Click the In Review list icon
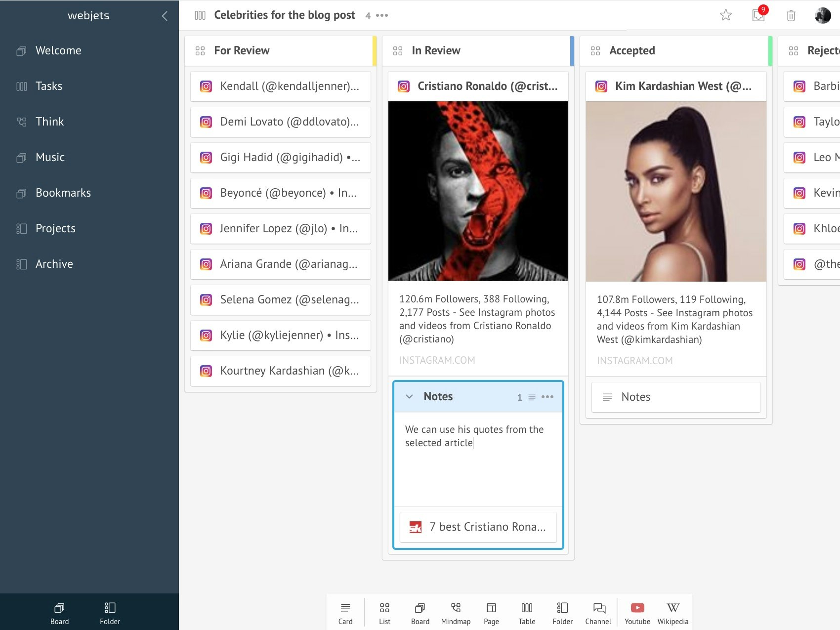Screen dimensions: 840x630 coord(398,51)
